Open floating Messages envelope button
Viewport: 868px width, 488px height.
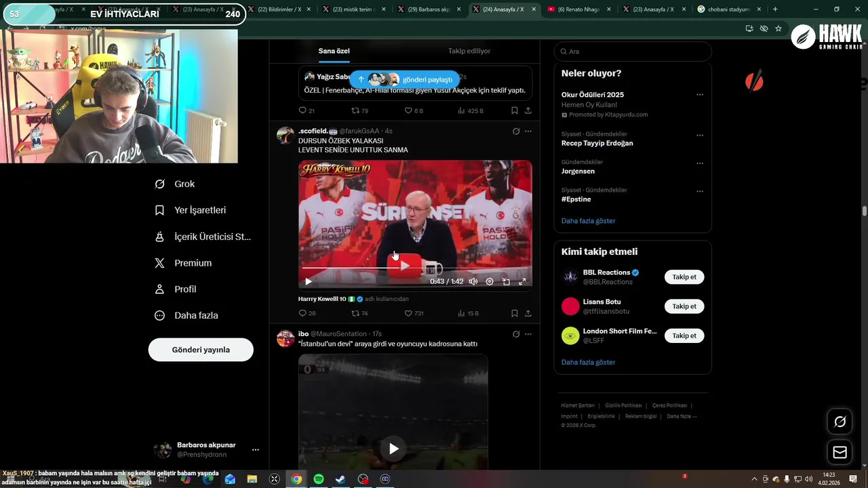[x=840, y=452]
